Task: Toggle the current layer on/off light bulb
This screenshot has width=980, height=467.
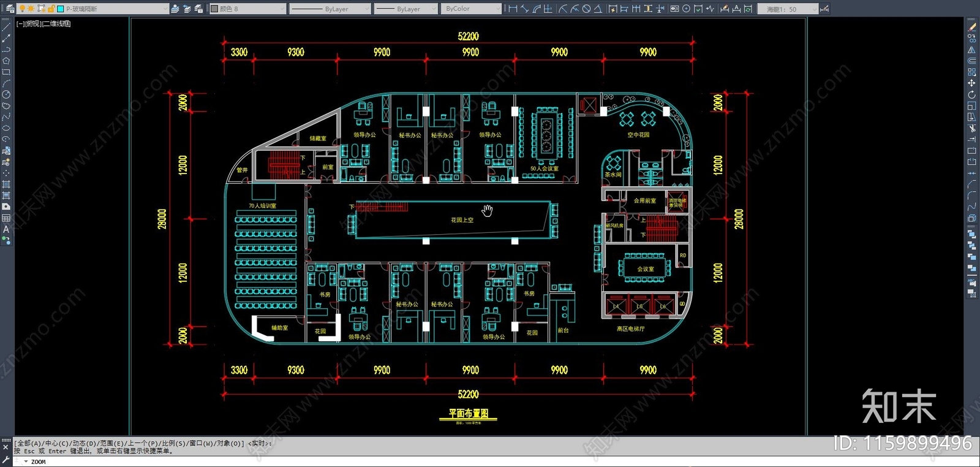Action: pos(22,9)
